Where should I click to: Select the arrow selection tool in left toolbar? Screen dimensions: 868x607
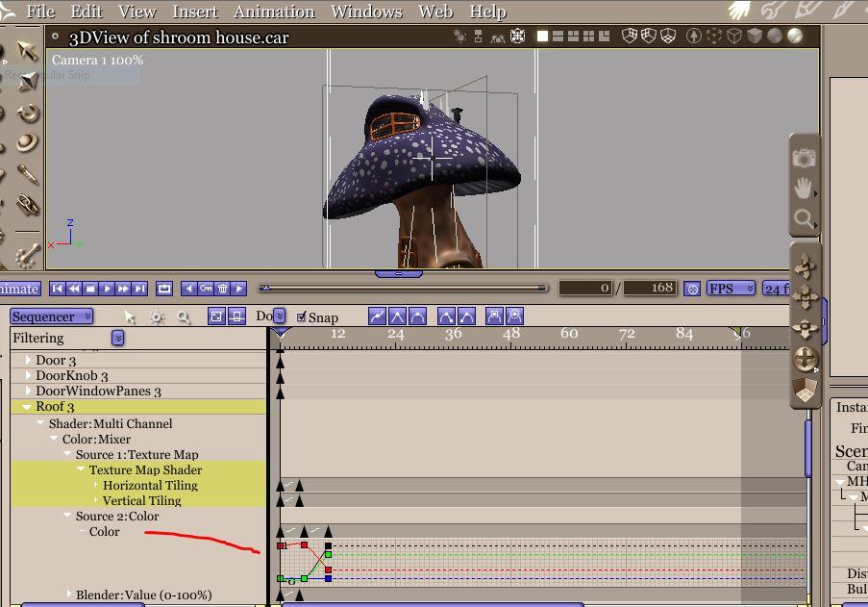[x=27, y=51]
